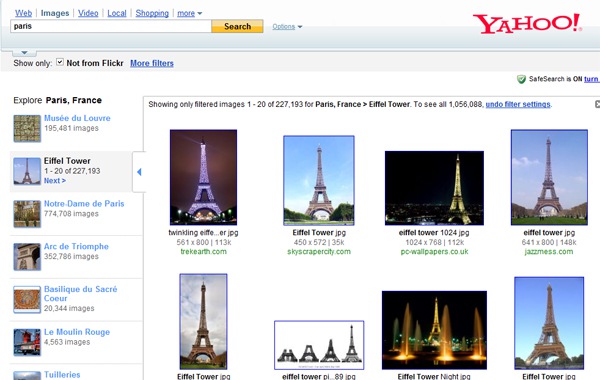600x380 pixels.
Task: Uncheck the Not from Flickr checkbox
Action: tap(60, 62)
